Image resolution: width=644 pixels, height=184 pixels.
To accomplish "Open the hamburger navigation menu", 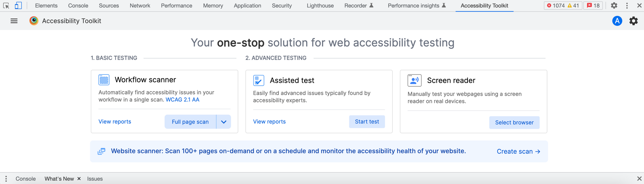I will pyautogui.click(x=14, y=21).
